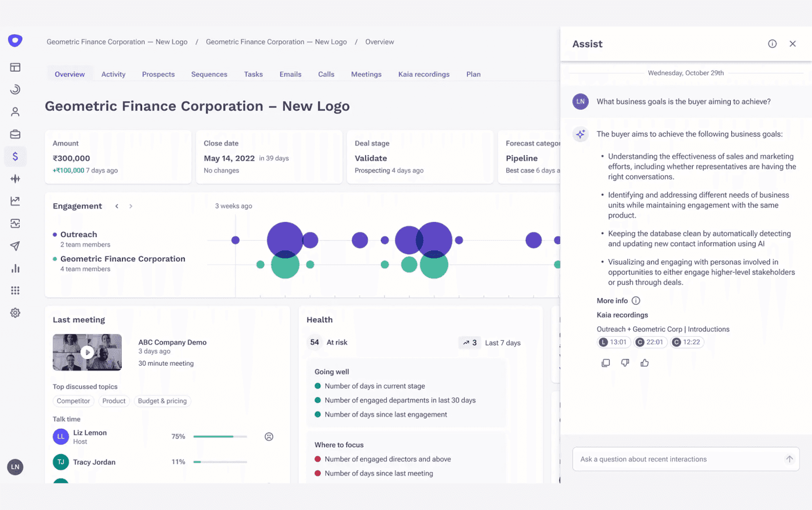Click the More info circle icon
Image resolution: width=812 pixels, height=510 pixels.
pos(636,301)
